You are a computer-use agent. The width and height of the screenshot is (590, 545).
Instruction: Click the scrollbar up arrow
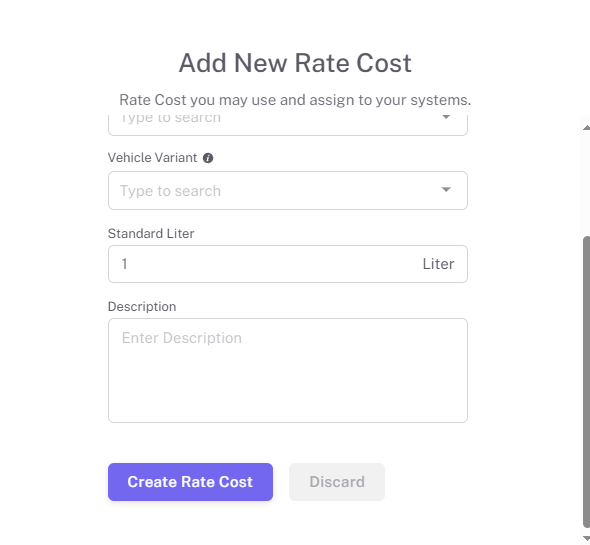click(x=586, y=128)
